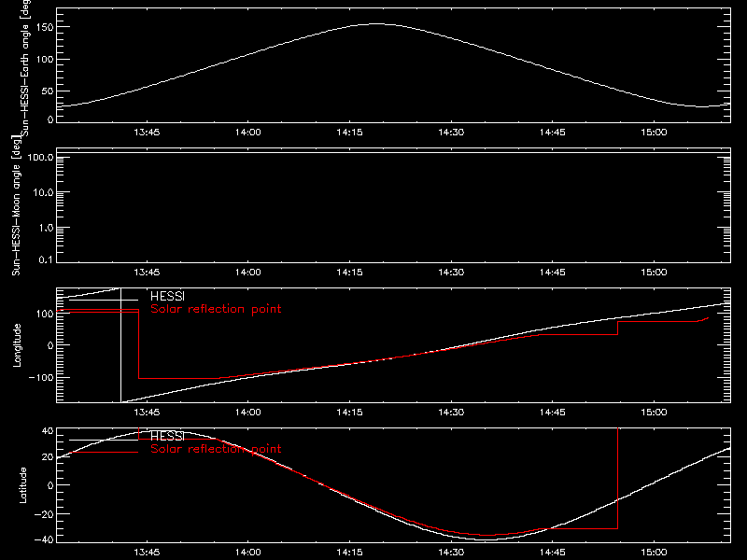Select the -100 tick on Longitude axis
Screen dimensions: 747x560
point(40,377)
